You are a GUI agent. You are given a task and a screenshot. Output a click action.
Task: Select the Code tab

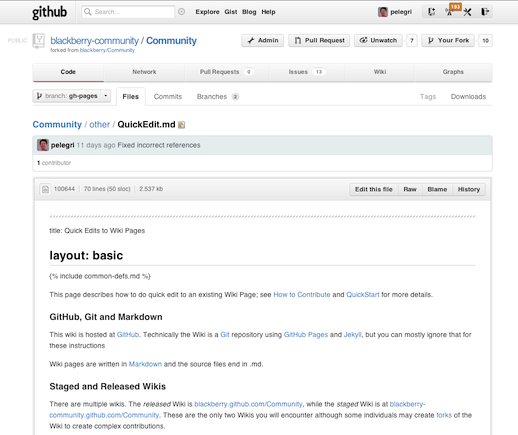tap(68, 72)
